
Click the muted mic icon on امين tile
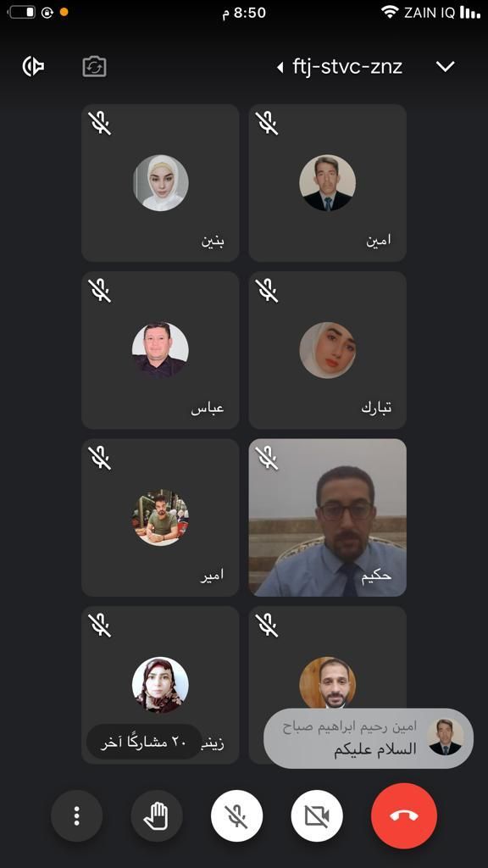click(x=267, y=123)
